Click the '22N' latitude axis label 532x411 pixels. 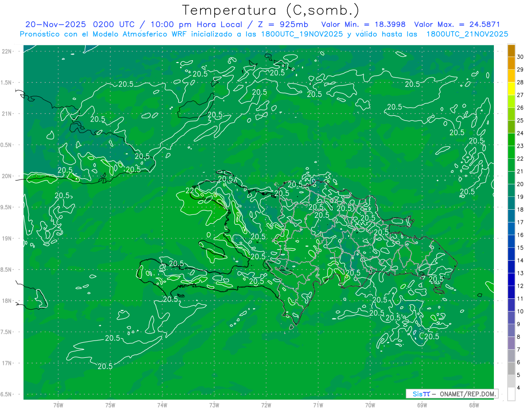coord(7,51)
